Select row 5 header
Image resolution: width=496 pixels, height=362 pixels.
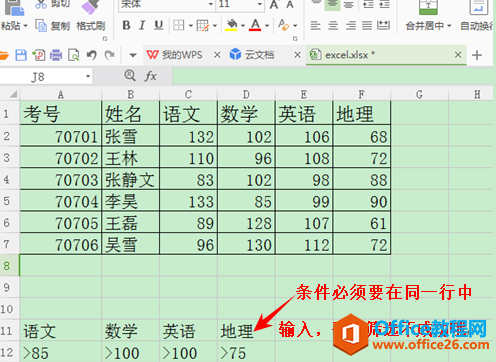(10, 201)
